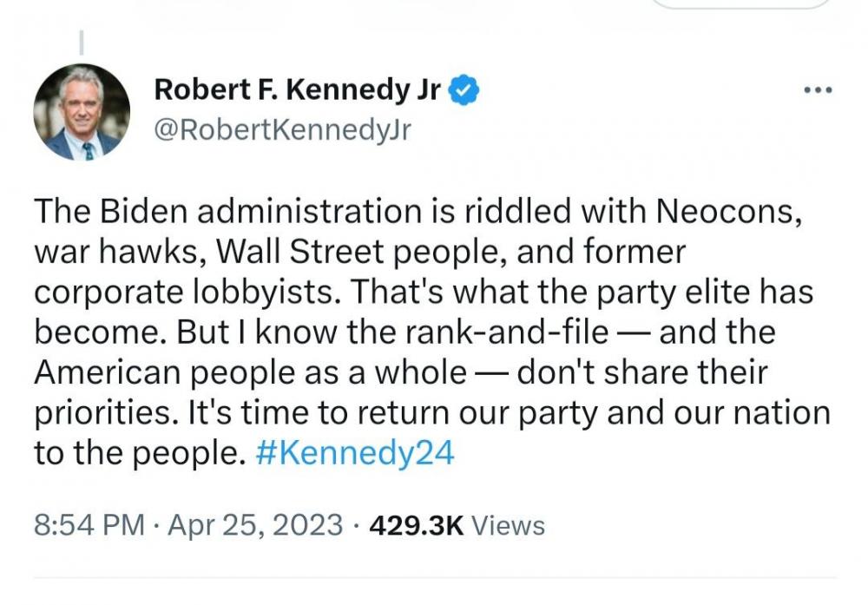Click the display name Robert F. Kennedy Jr
The image size is (868, 605).
pos(297,89)
